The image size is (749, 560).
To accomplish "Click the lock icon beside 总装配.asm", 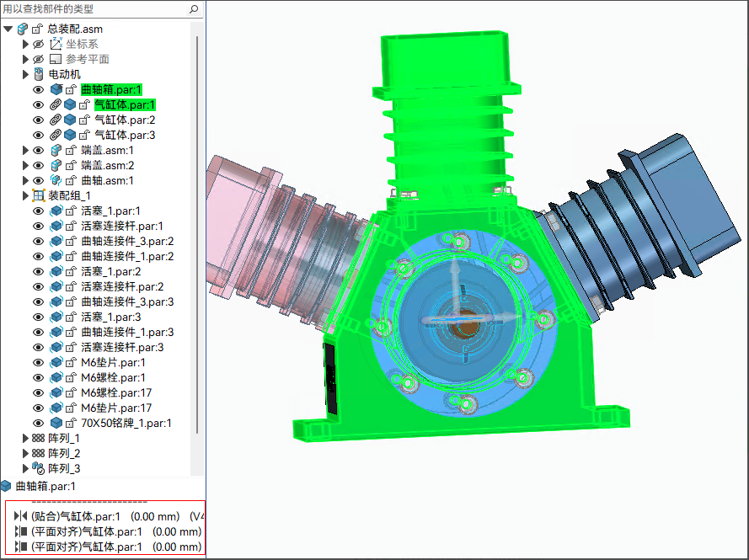I will click(37, 29).
